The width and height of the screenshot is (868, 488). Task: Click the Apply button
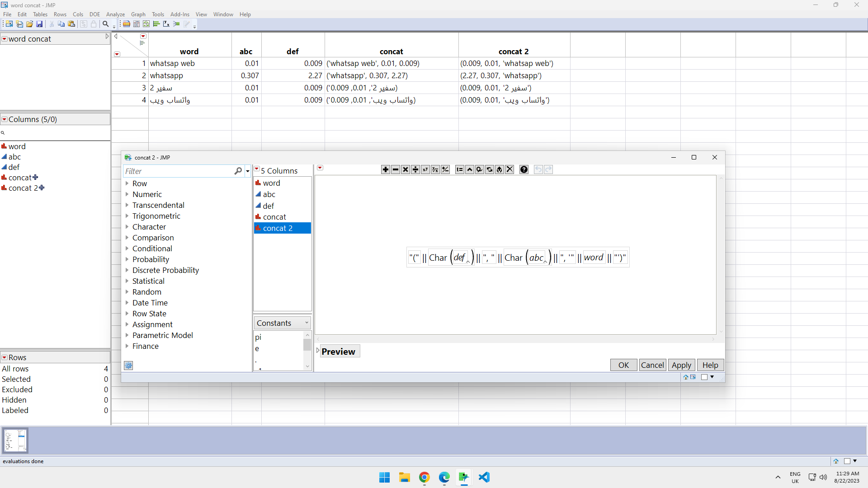coord(682,365)
